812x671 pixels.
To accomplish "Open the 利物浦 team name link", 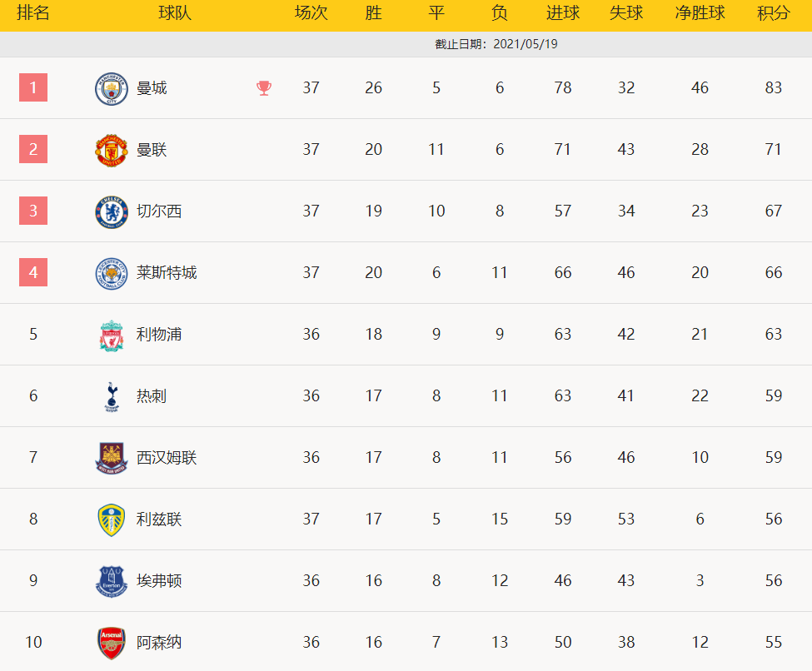I will coord(159,335).
